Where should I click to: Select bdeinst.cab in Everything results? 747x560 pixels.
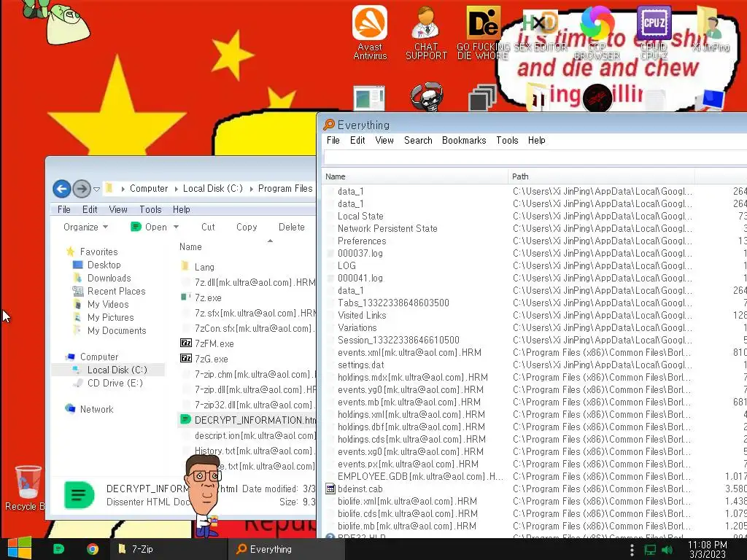point(360,489)
